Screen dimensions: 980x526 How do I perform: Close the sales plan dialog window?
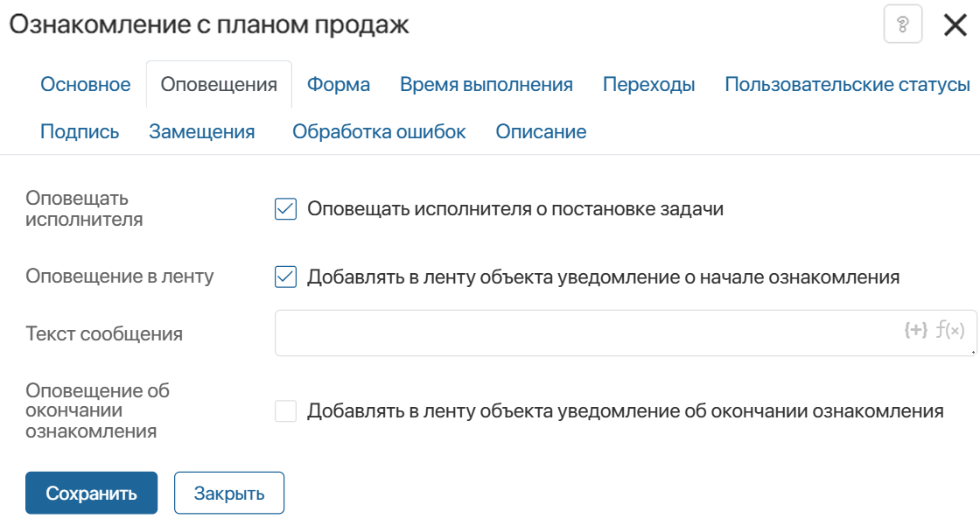point(955,25)
